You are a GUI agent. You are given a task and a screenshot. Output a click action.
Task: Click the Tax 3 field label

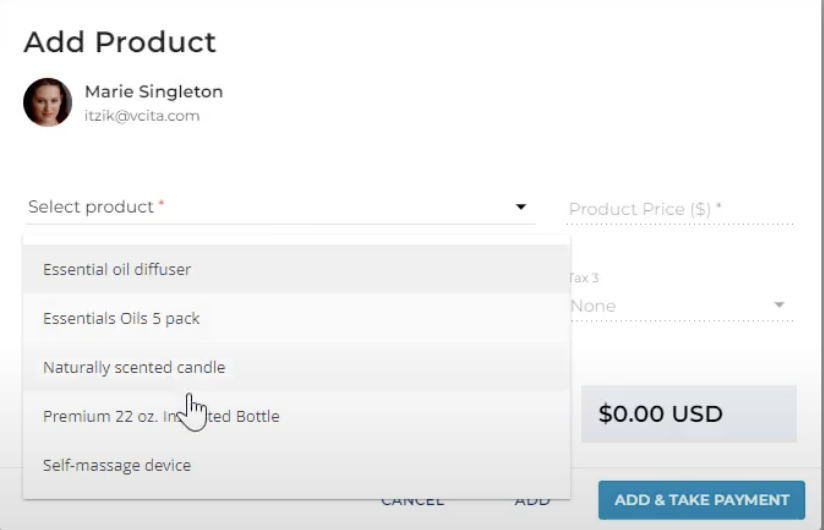[584, 278]
